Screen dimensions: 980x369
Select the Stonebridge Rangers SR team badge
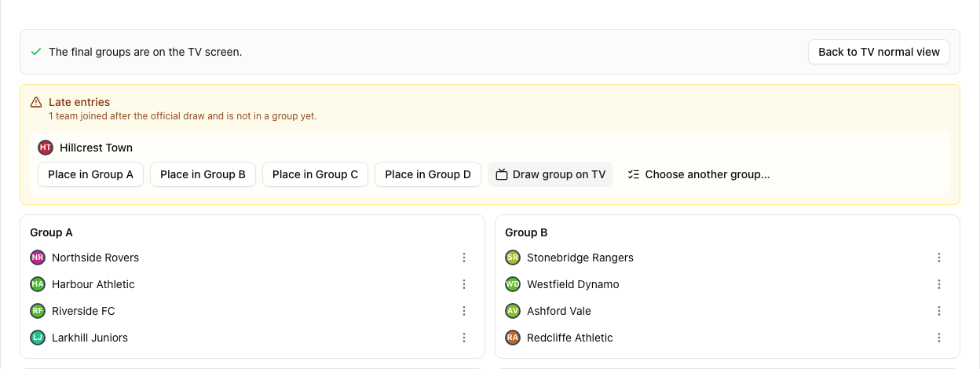point(513,258)
